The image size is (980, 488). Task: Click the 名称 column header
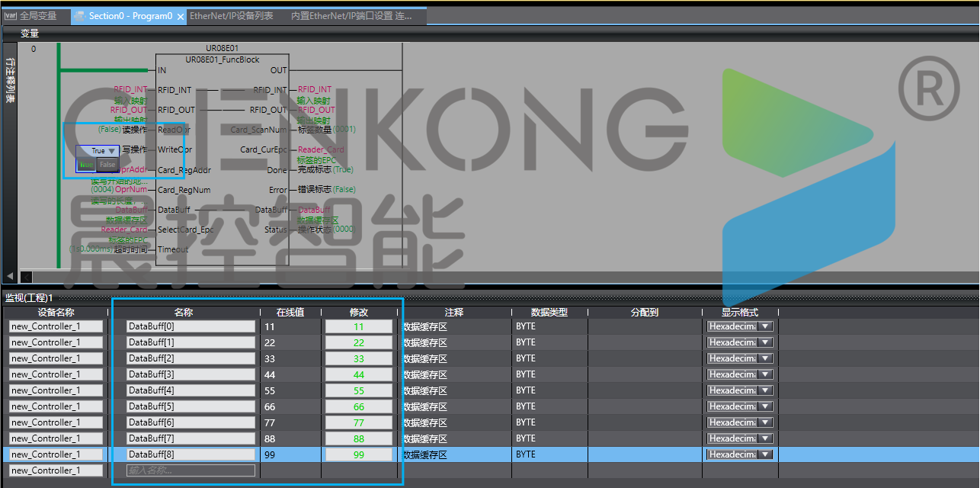point(183,313)
